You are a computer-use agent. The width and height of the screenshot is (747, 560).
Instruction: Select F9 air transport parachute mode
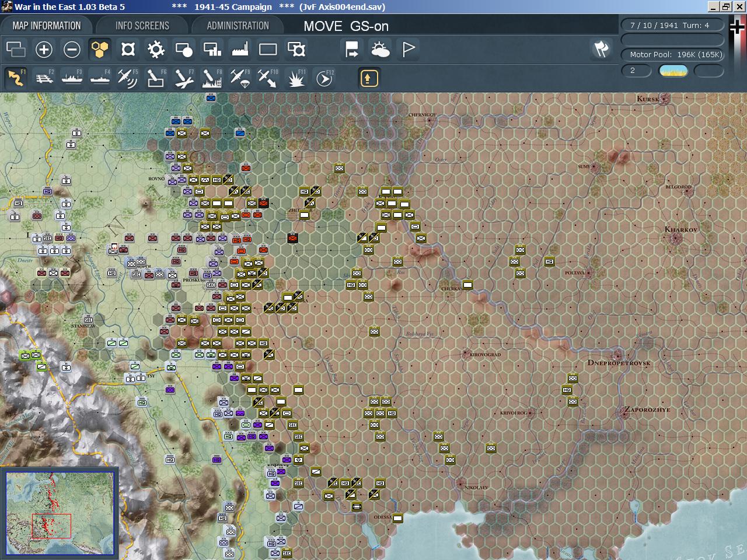coord(240,78)
